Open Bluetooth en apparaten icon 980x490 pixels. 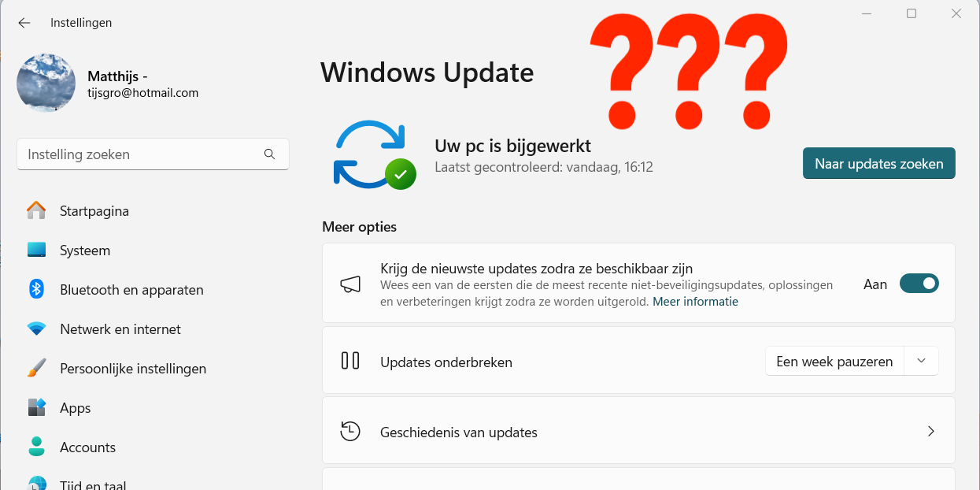[x=36, y=289]
